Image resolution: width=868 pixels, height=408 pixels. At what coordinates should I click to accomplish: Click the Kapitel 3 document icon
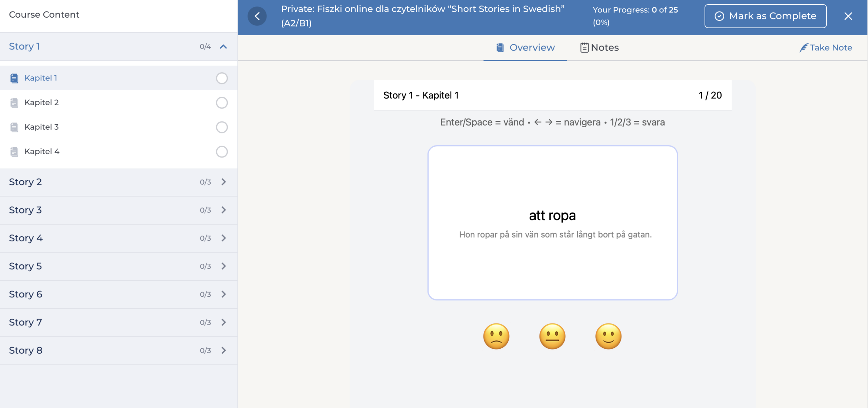click(x=14, y=127)
